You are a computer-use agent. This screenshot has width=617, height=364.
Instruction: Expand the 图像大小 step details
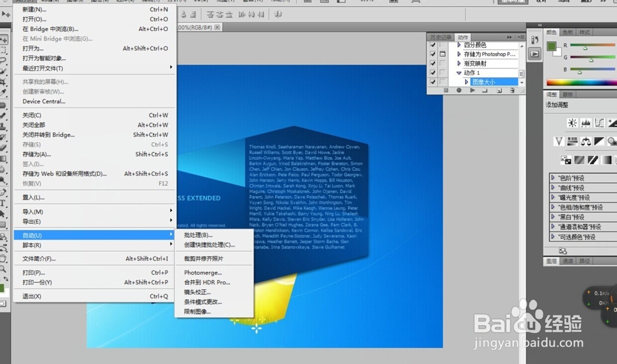coord(466,82)
